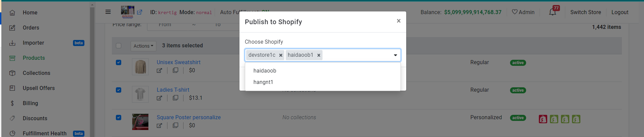Close the Publish to Shopify dialog

coord(399,21)
